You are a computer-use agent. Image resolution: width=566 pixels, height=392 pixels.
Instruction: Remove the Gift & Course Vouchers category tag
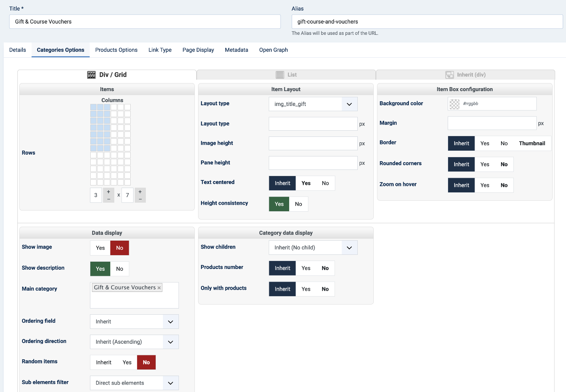tap(159, 288)
